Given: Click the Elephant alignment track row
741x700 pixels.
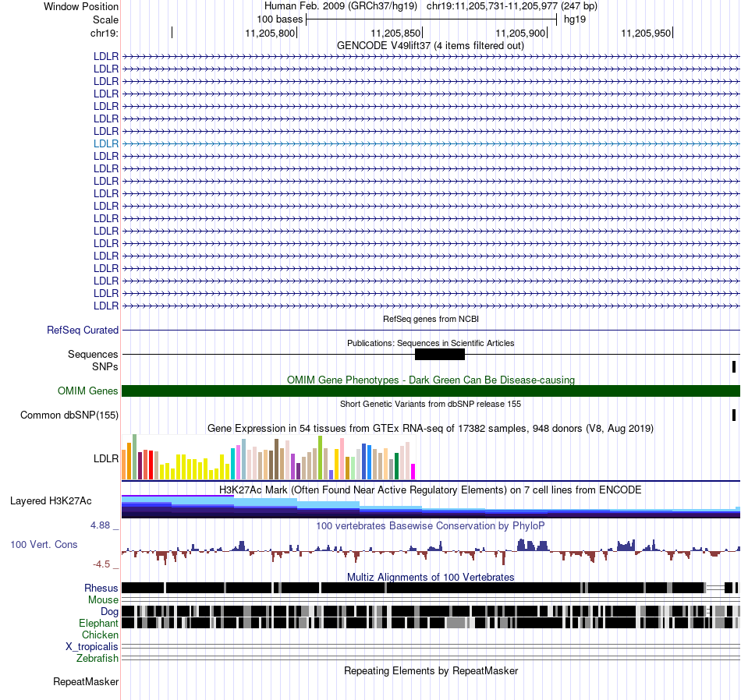Looking at the screenshot, I should tap(431, 624).
